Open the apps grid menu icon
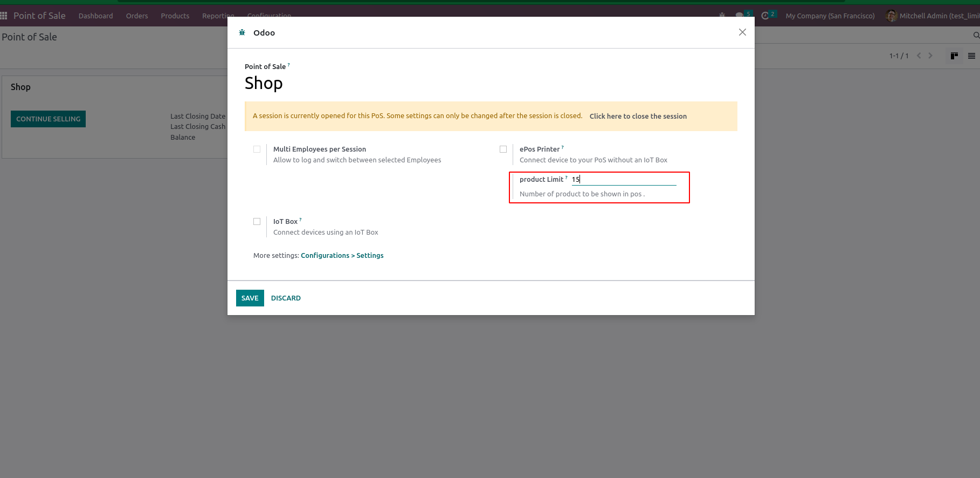The width and height of the screenshot is (980, 478). [x=4, y=16]
